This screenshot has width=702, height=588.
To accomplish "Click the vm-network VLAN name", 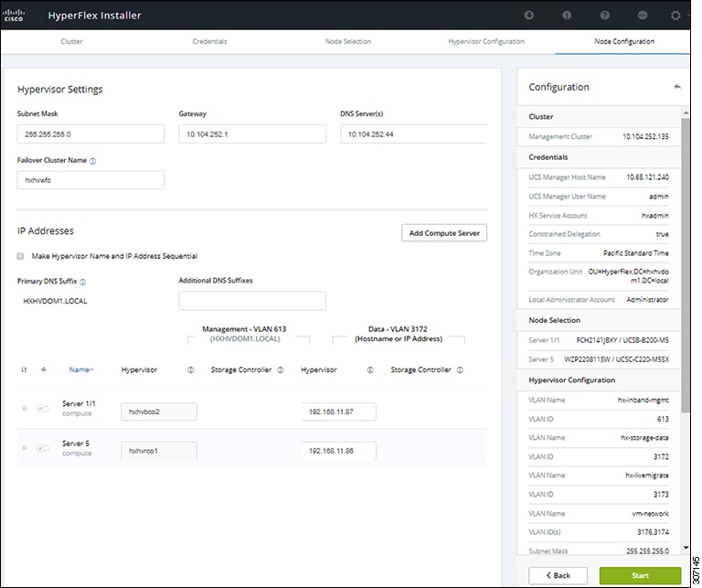I will tap(651, 514).
